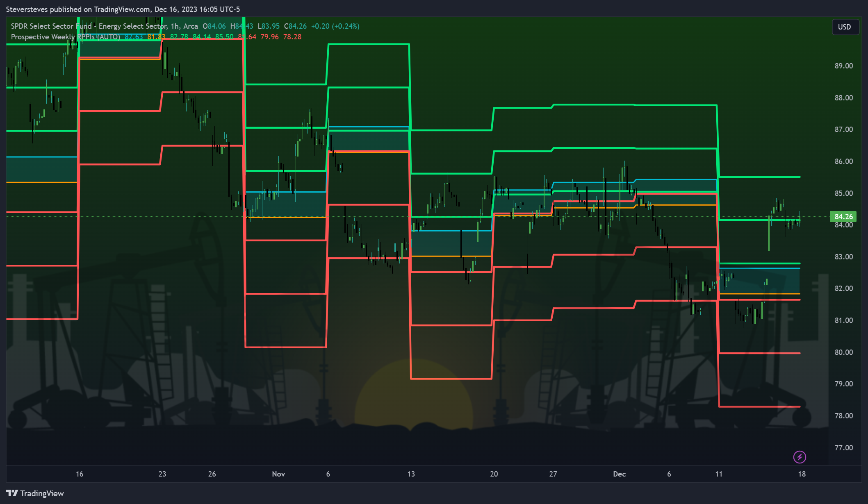868x504 pixels.
Task: Click the close value C84.26 in header
Action: click(295, 26)
